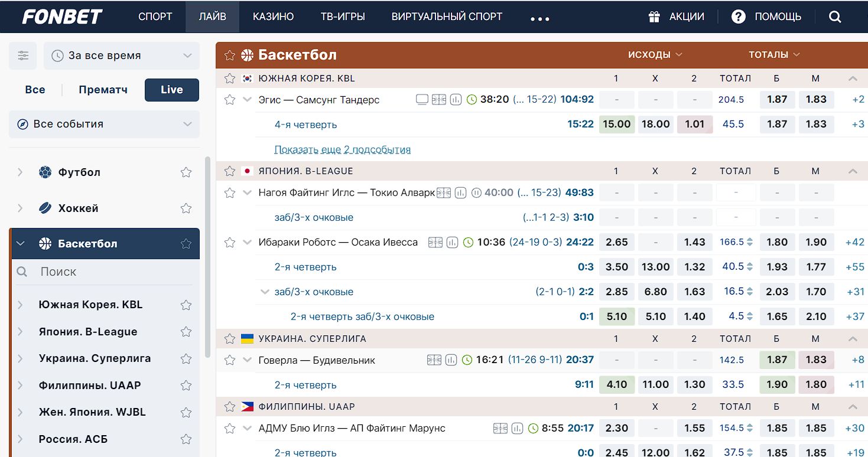Open match field view for Говерла — Будивельник

coord(434,360)
